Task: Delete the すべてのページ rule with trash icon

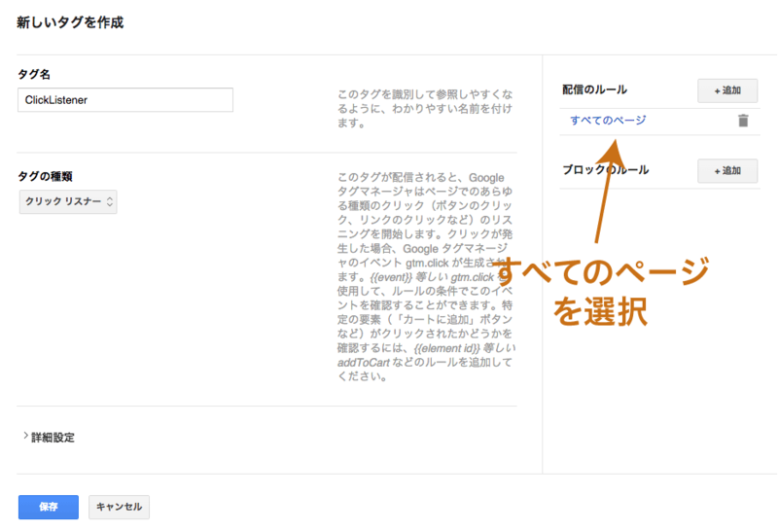Action: point(743,121)
